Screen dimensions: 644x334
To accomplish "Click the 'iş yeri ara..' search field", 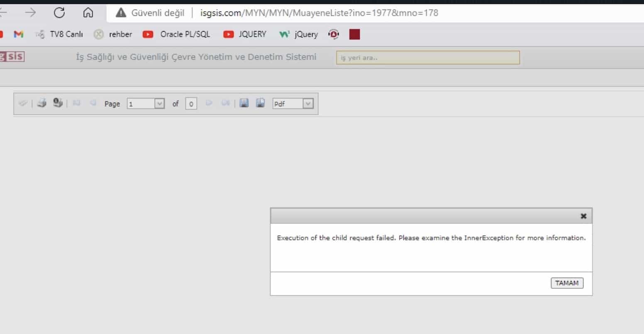I will (427, 58).
